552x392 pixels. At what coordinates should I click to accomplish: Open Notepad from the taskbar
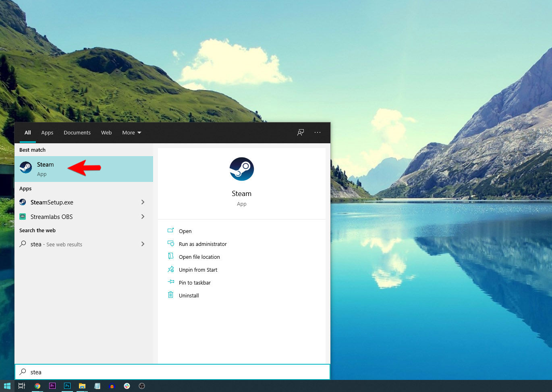coord(97,386)
